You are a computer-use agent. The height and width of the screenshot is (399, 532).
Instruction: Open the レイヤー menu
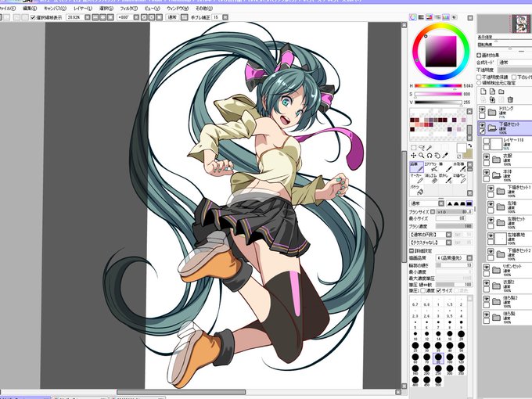83,9
